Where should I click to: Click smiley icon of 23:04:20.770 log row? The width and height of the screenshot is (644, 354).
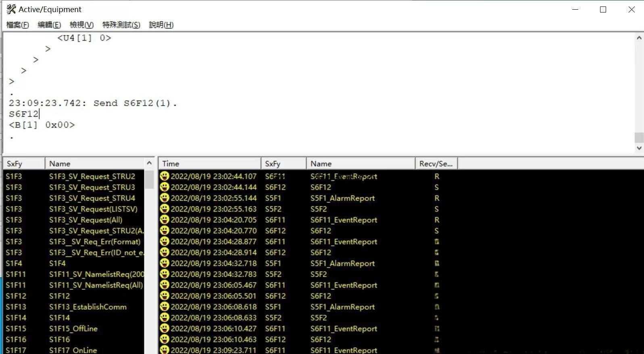pos(164,230)
